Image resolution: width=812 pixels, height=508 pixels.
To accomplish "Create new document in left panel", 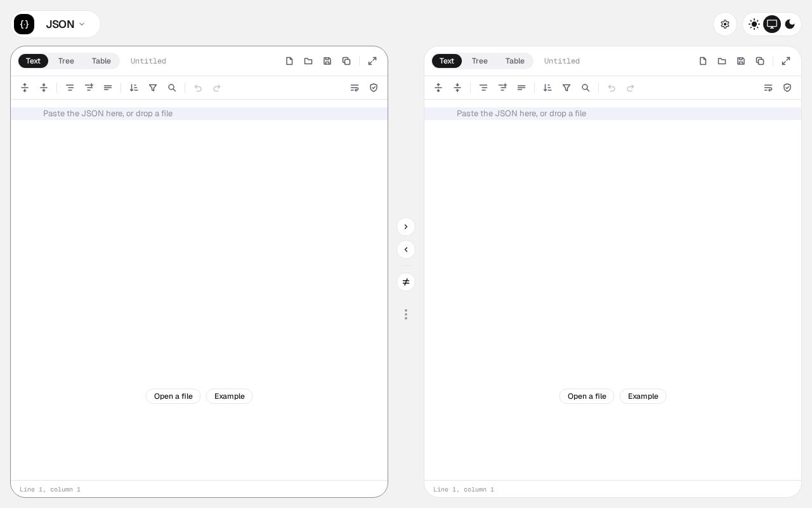I will coord(289,61).
